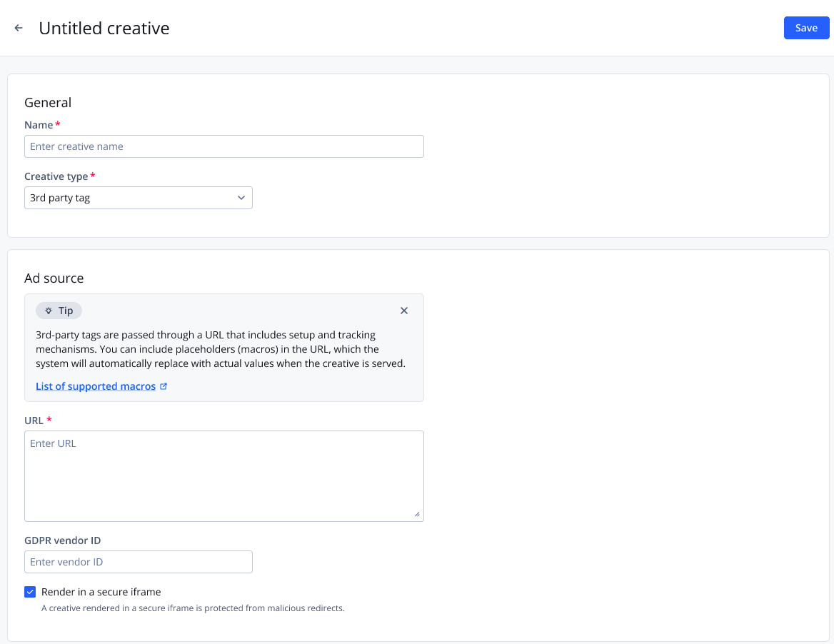Click the chevron on the Creative type selector
834x644 pixels.
[241, 198]
